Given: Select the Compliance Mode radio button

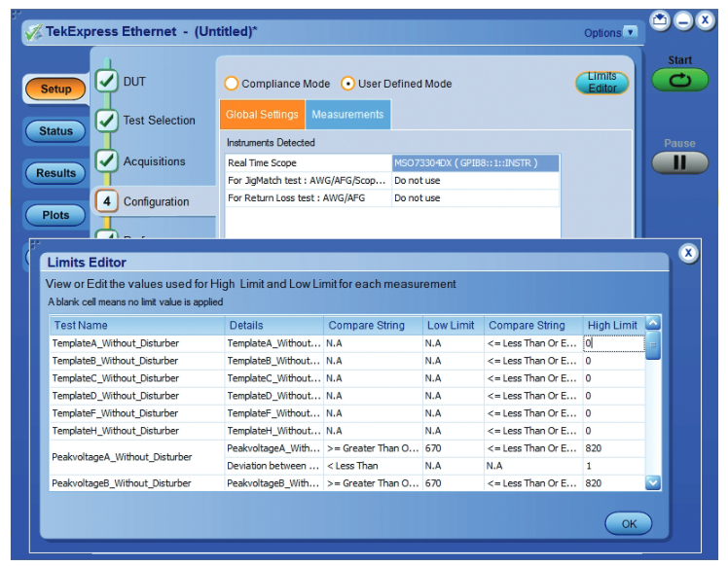Looking at the screenshot, I should (x=232, y=84).
